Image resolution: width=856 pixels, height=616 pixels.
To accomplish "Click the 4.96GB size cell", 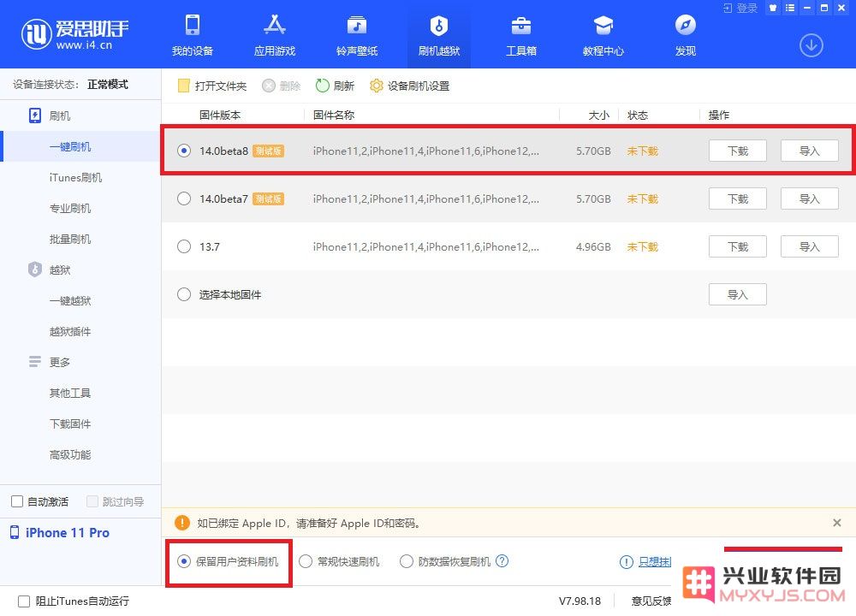I will coord(593,246).
